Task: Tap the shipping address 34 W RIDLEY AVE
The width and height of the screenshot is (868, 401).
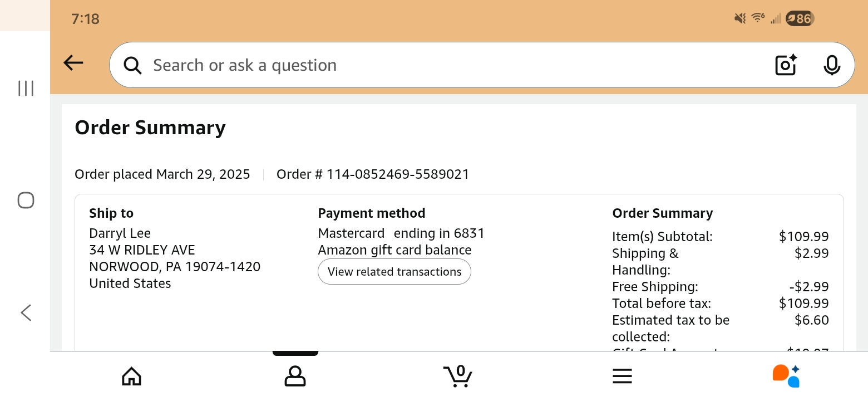Action: [142, 250]
